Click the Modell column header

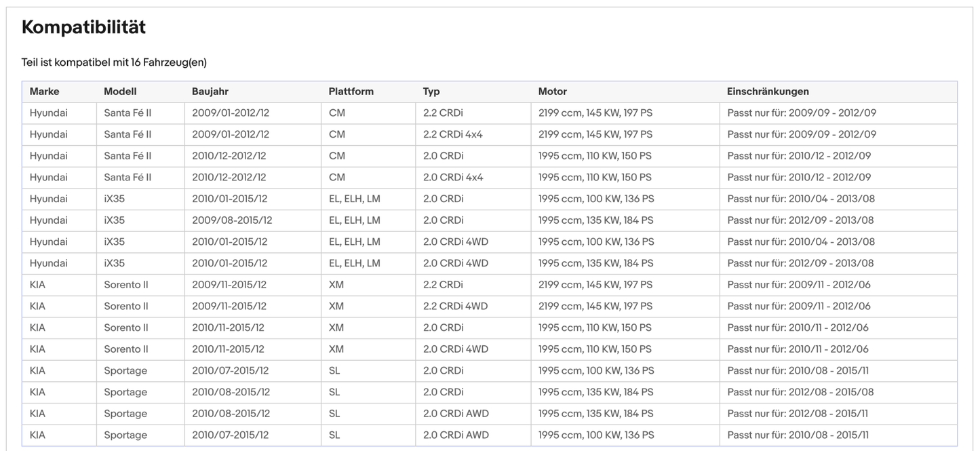pos(120,92)
